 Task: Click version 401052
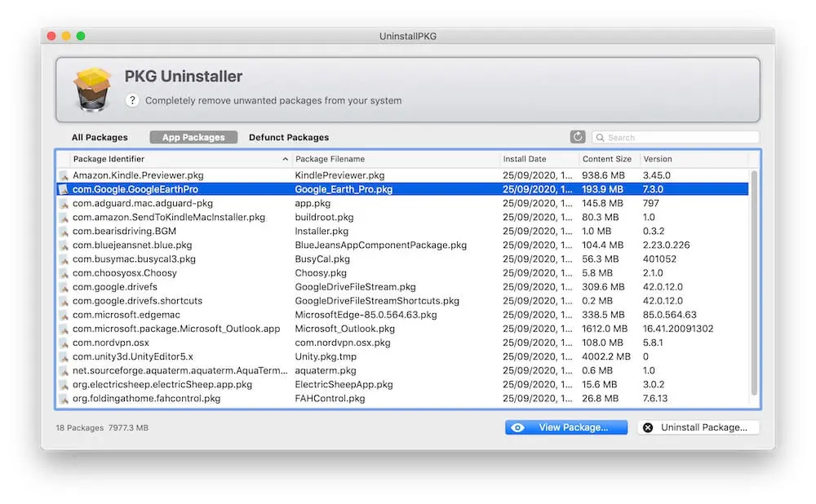(x=659, y=259)
